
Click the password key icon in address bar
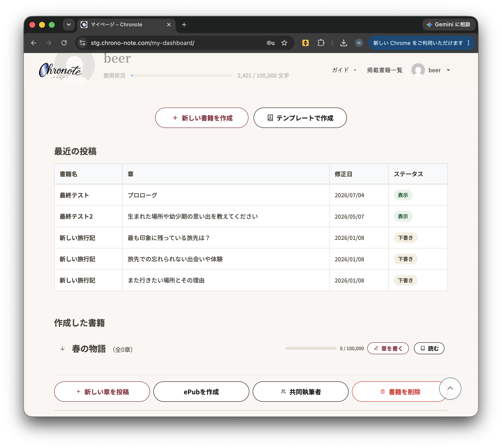point(271,43)
